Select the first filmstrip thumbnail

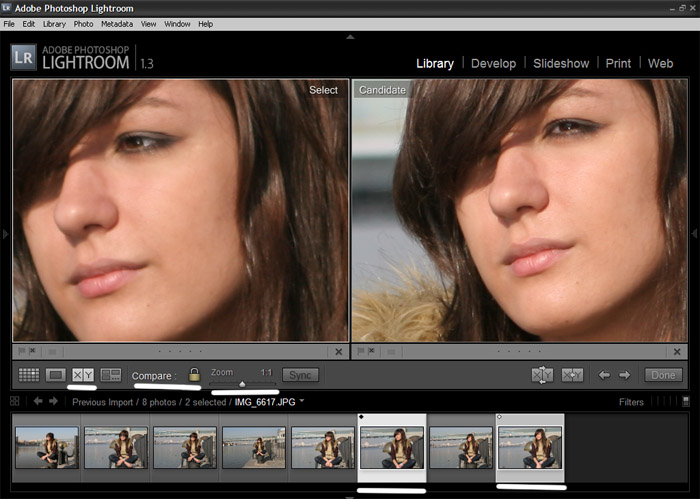(x=46, y=447)
